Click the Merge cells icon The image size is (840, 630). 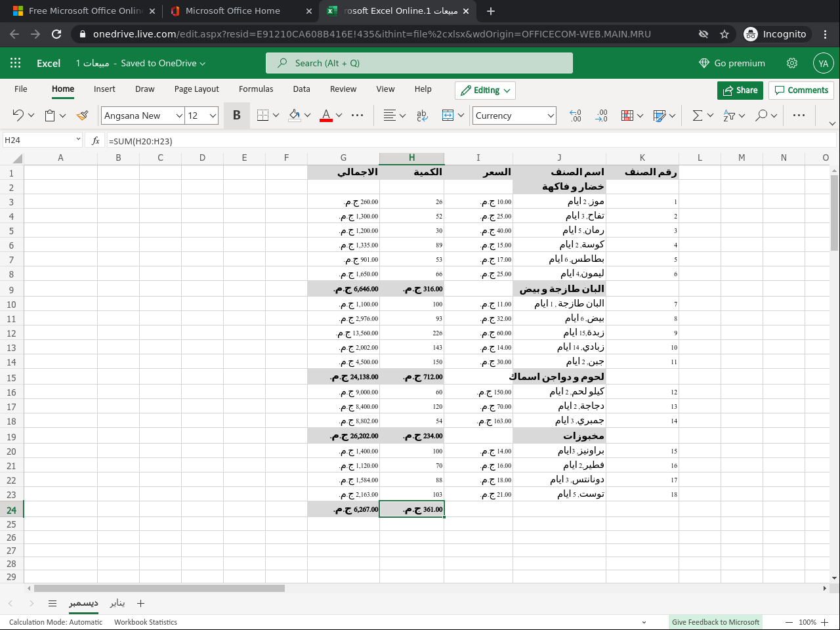tap(448, 115)
